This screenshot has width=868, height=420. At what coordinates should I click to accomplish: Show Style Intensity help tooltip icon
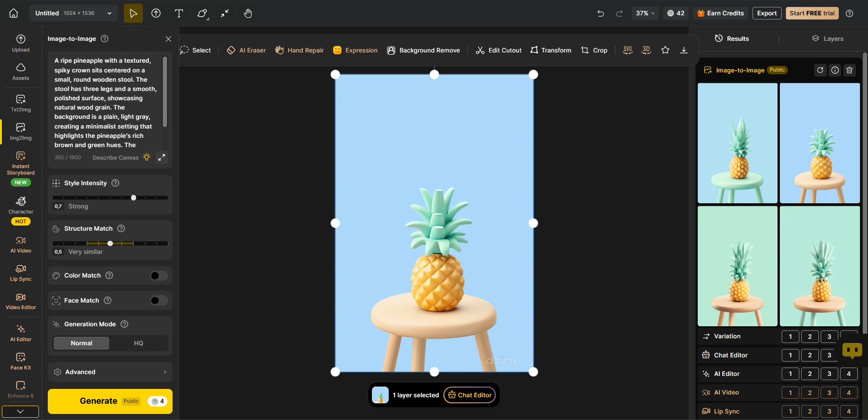116,183
